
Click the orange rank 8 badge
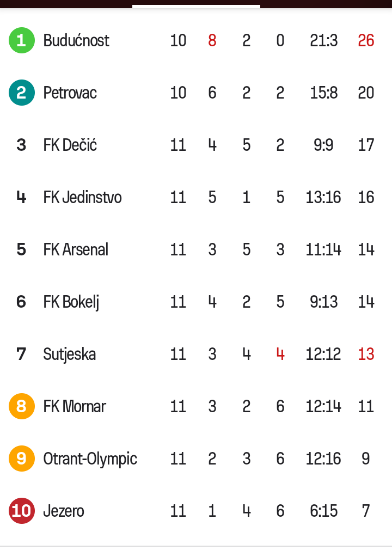(x=21, y=406)
